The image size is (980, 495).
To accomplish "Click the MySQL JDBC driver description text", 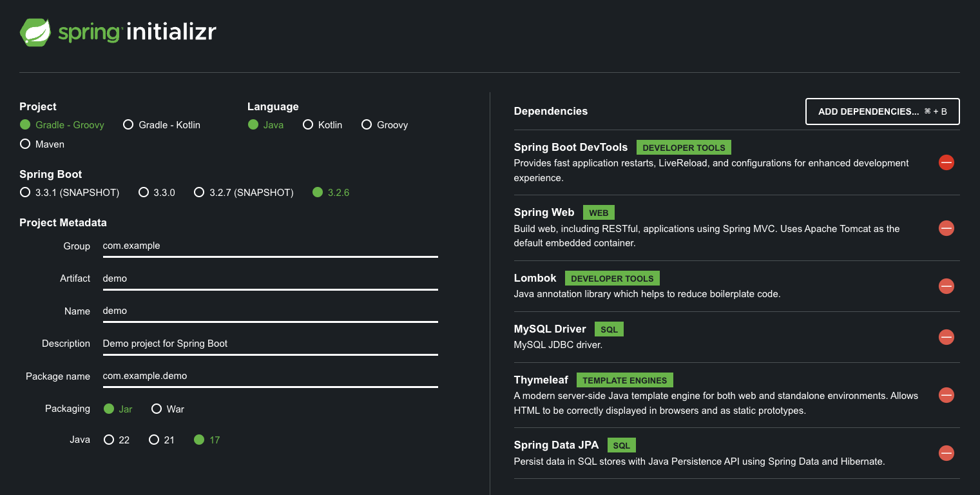I will 558,345.
